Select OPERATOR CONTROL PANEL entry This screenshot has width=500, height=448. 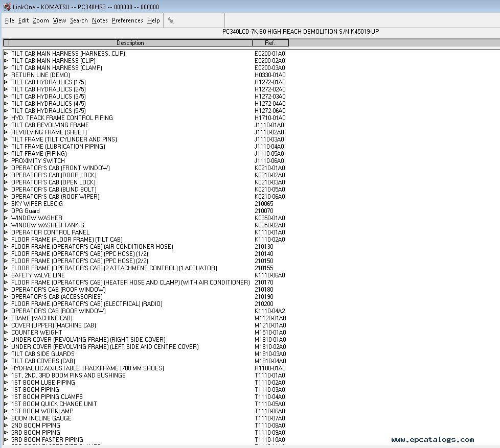click(x=51, y=232)
